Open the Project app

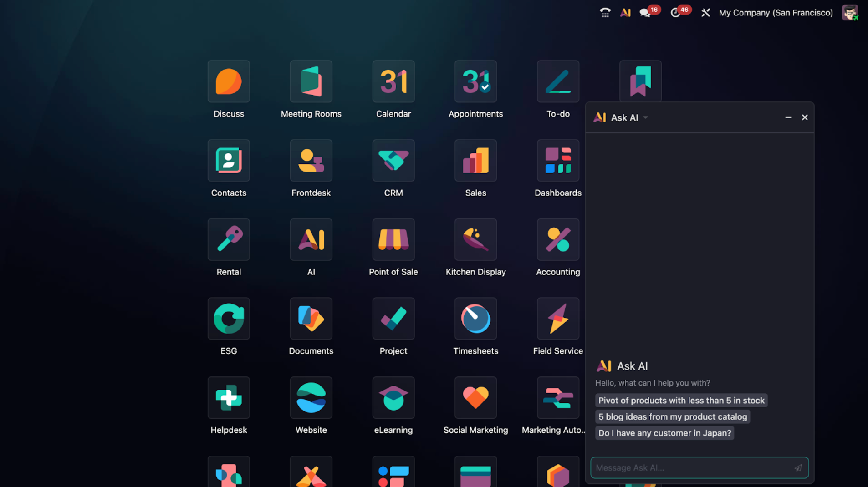pyautogui.click(x=393, y=319)
